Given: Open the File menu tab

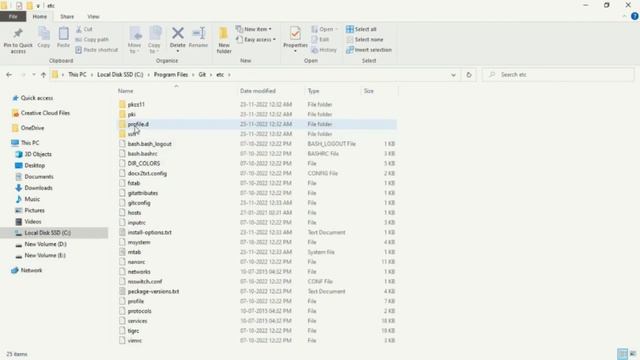Looking at the screenshot, I should [13, 17].
